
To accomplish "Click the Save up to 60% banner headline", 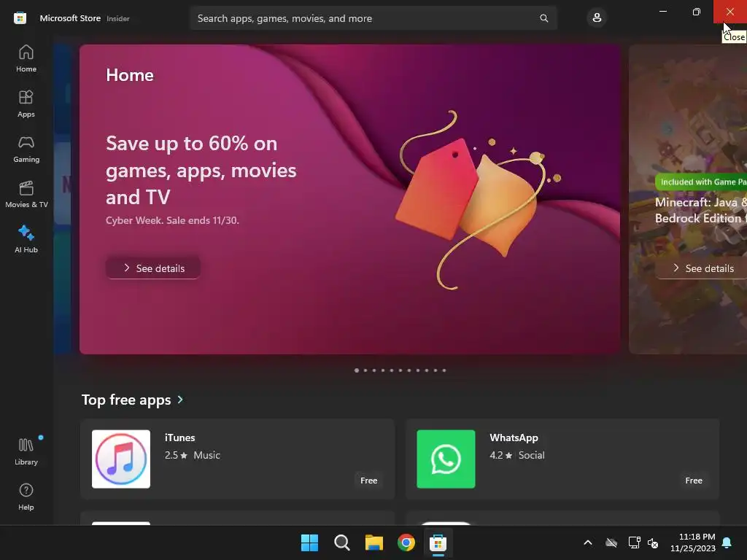I will click(201, 170).
